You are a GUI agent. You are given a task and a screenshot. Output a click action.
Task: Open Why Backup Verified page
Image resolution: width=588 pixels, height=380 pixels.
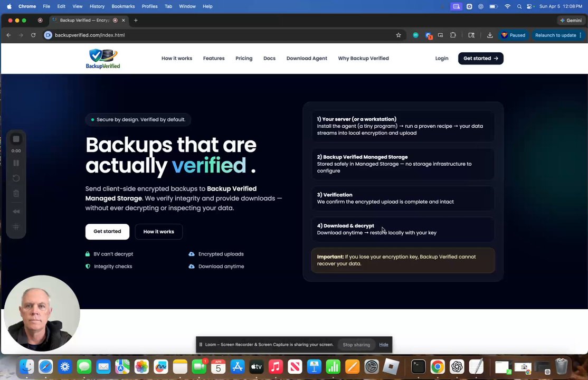coord(363,59)
